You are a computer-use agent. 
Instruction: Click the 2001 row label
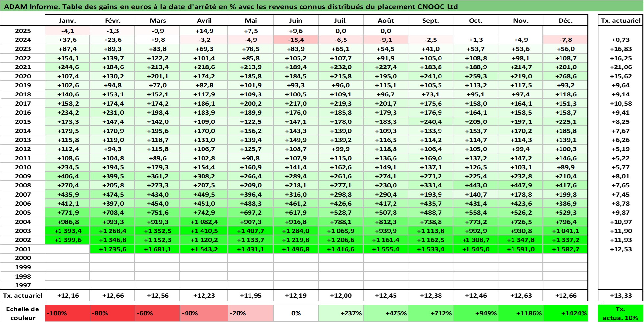[x=23, y=249]
